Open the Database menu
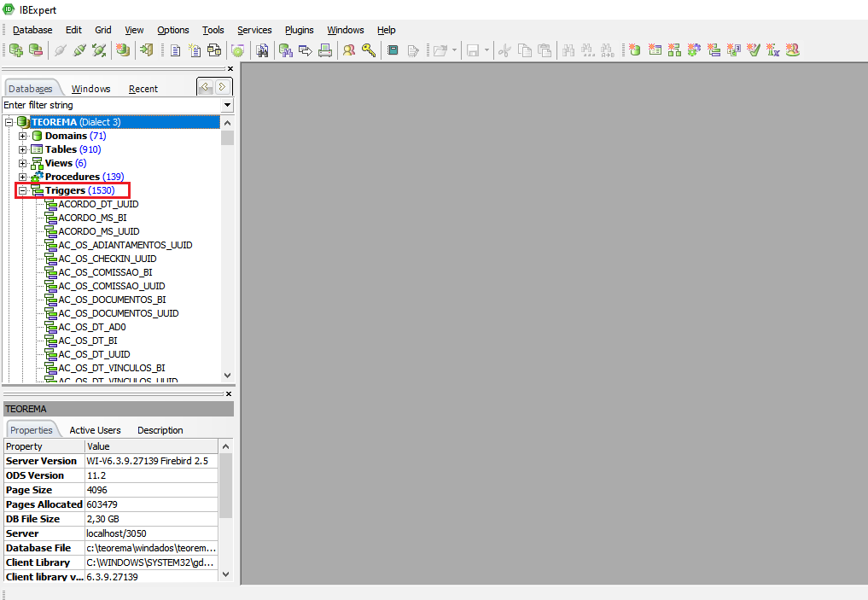Screen dimensions: 868x600 (32, 30)
